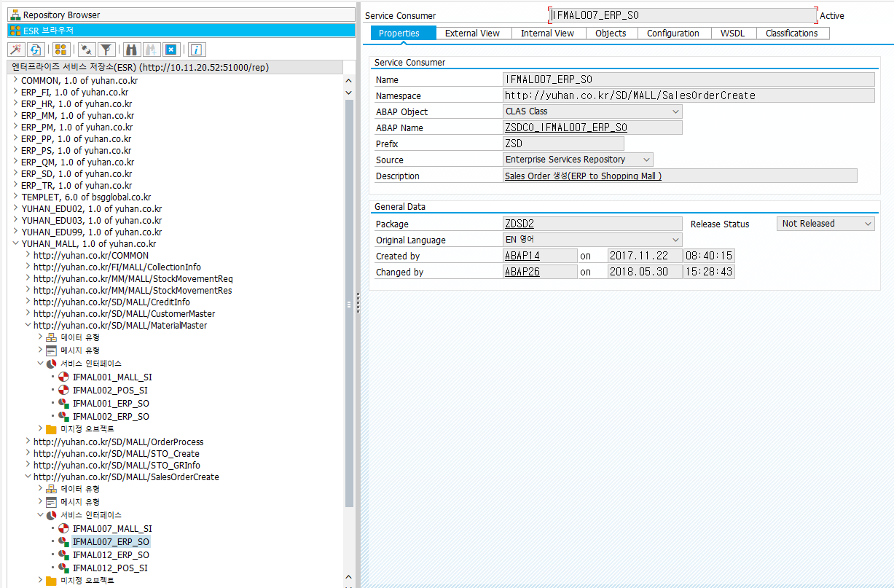Click 데이터 유형 icon under SalesOrderCreate
894x588 pixels.
pyautogui.click(x=51, y=489)
